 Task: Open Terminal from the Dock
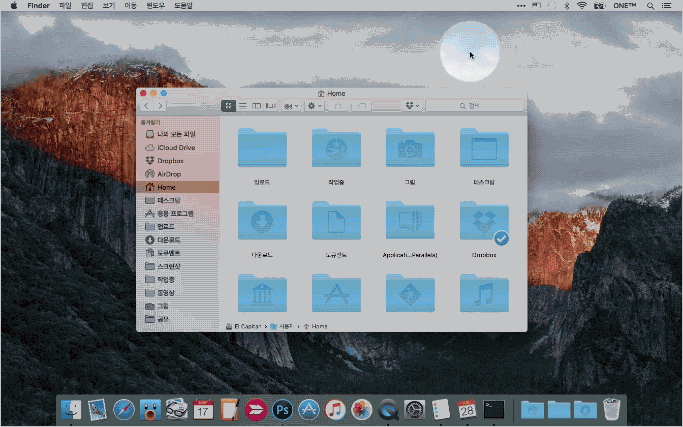coord(494,410)
